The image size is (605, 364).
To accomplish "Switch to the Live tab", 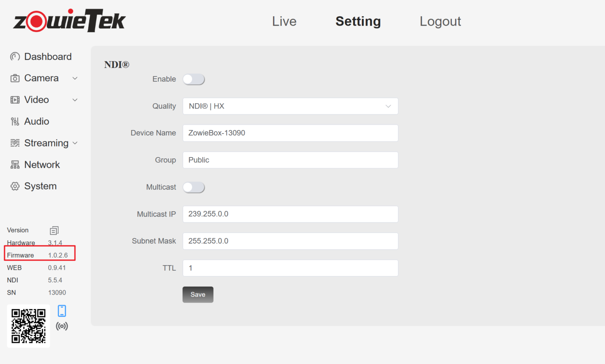I will click(x=284, y=21).
